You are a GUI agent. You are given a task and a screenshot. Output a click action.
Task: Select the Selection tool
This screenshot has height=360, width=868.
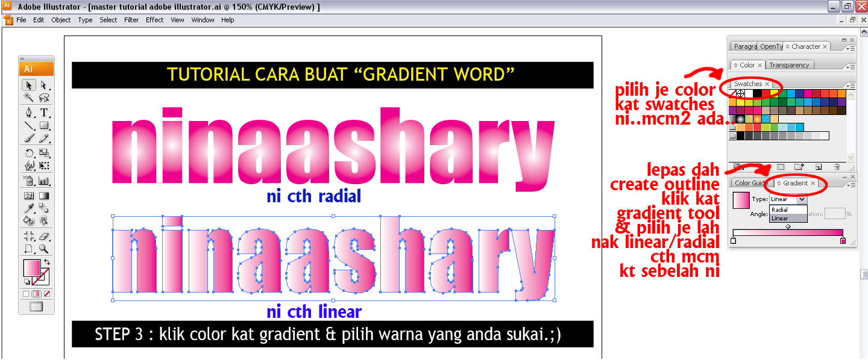28,84
